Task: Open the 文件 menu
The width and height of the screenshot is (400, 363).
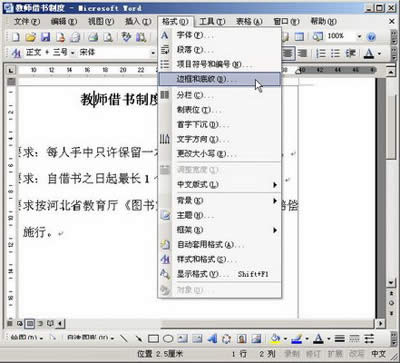Action: click(27, 22)
